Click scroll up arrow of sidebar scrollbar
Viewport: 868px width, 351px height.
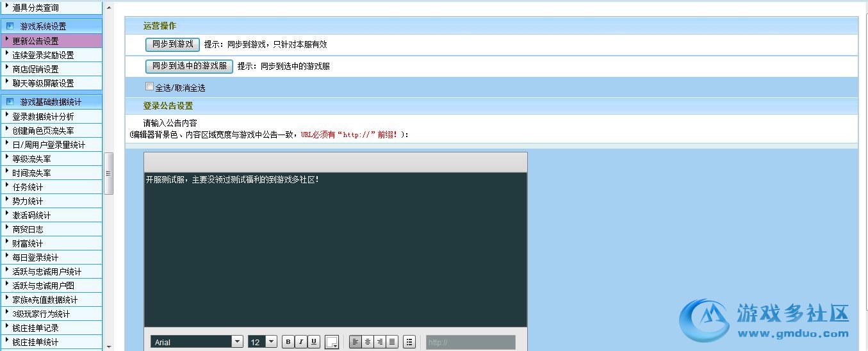click(x=108, y=7)
